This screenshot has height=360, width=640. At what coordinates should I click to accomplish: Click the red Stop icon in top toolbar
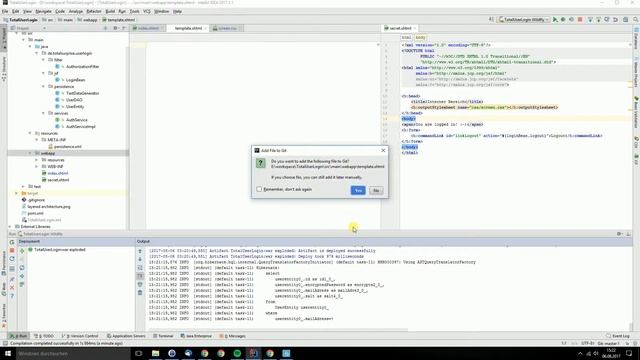(x=580, y=20)
